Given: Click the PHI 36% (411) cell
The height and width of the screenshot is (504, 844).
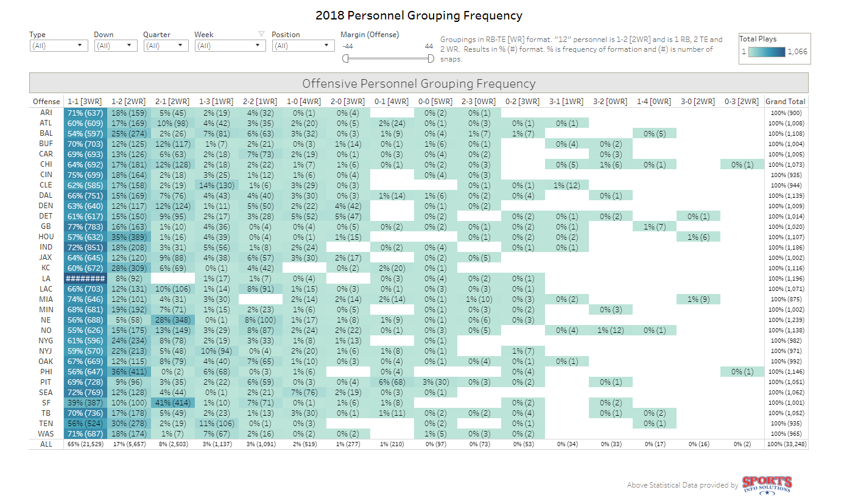Looking at the screenshot, I should click(x=128, y=371).
